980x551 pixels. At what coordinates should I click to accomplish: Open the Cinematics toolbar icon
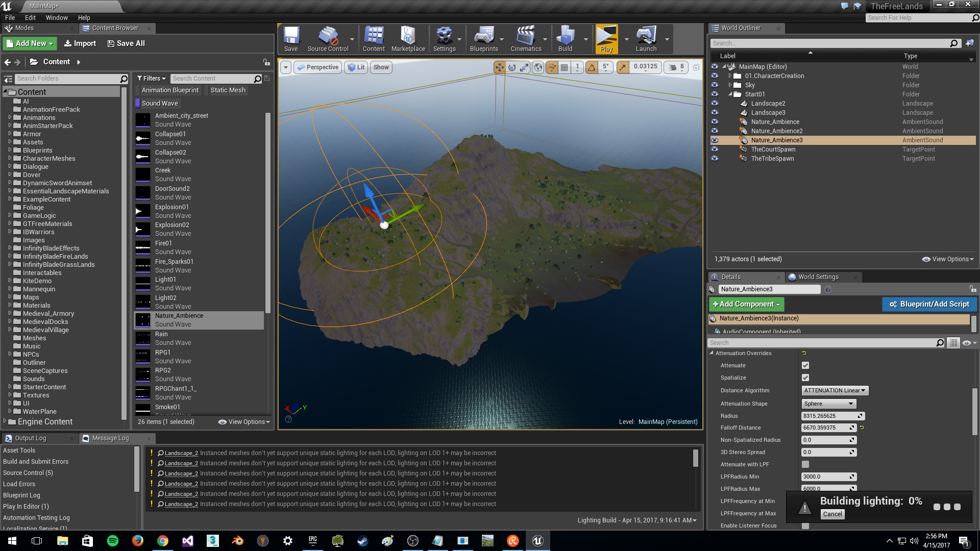click(526, 39)
